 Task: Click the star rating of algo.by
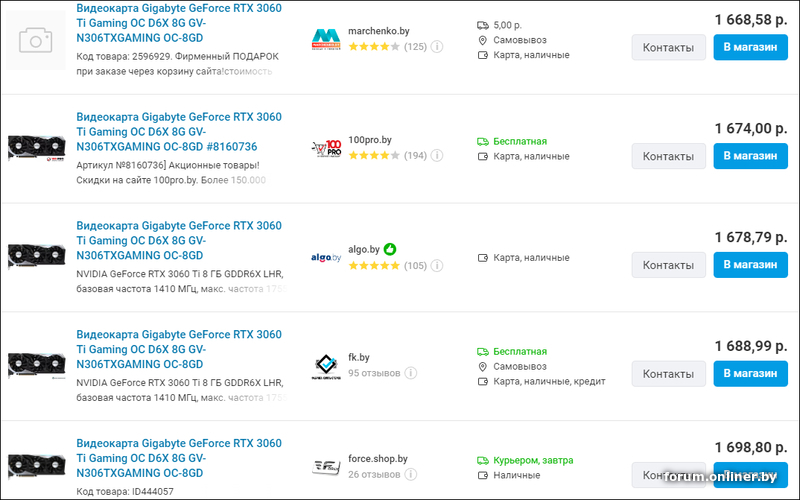coord(374,265)
